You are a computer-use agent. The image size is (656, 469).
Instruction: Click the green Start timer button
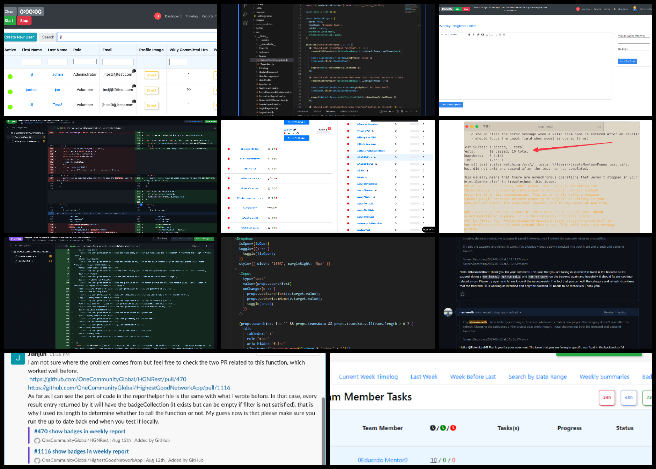(10, 21)
